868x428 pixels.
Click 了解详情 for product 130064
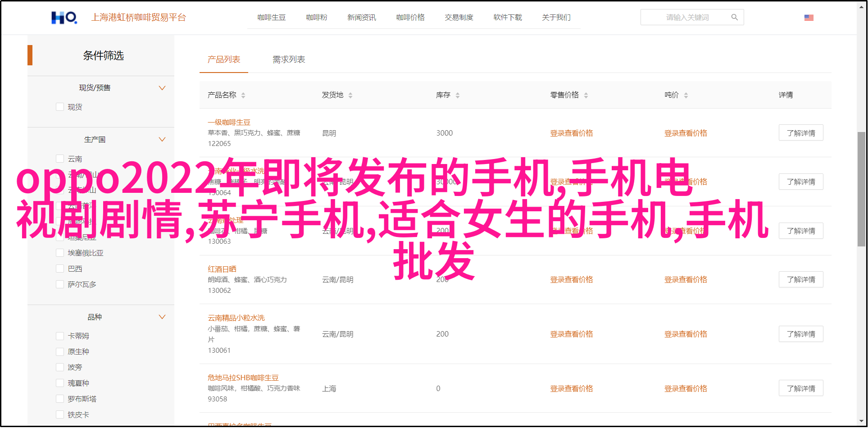[801, 182]
